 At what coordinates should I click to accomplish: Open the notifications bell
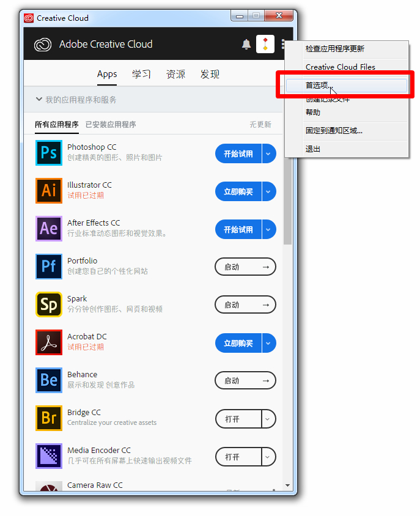point(246,44)
